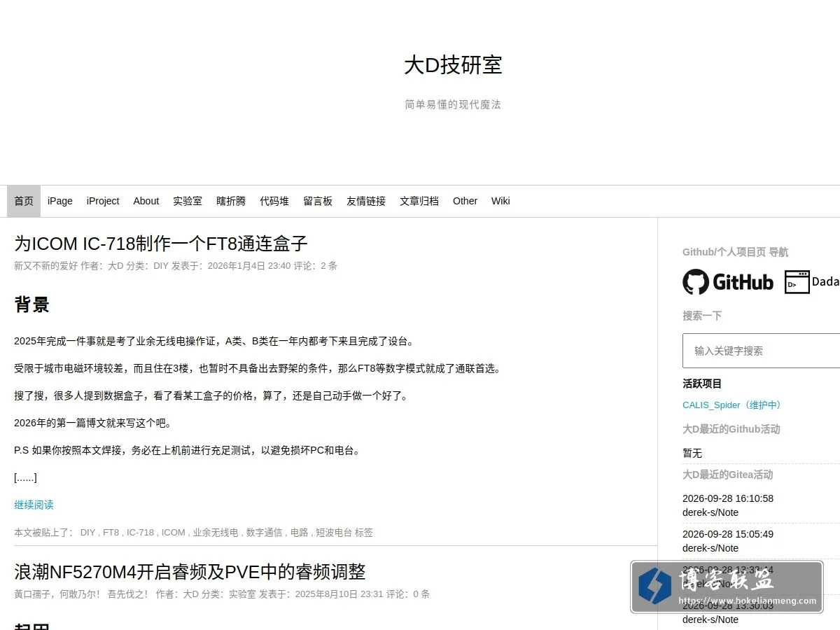Open the 0 条 comments link
The width and height of the screenshot is (840, 630).
click(421, 594)
